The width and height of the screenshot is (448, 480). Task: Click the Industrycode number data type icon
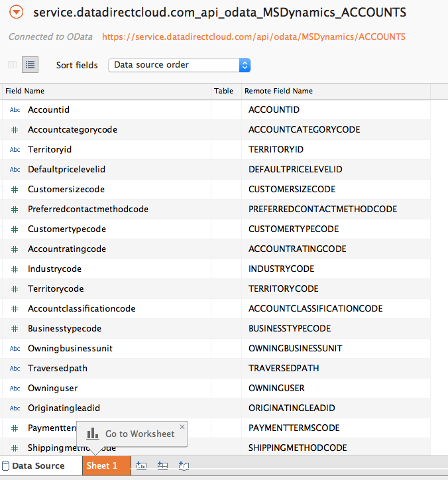coord(15,269)
